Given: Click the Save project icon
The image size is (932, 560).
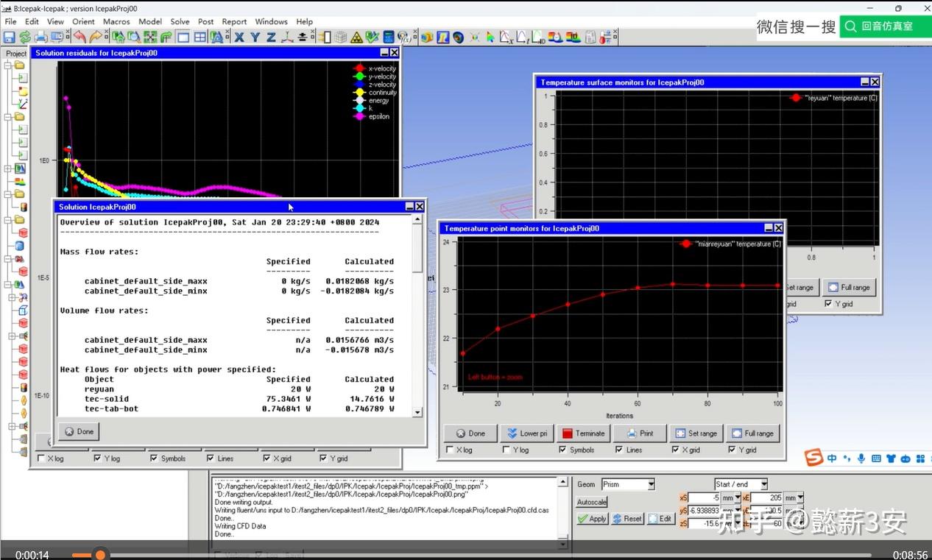Looking at the screenshot, I should pyautogui.click(x=8, y=36).
